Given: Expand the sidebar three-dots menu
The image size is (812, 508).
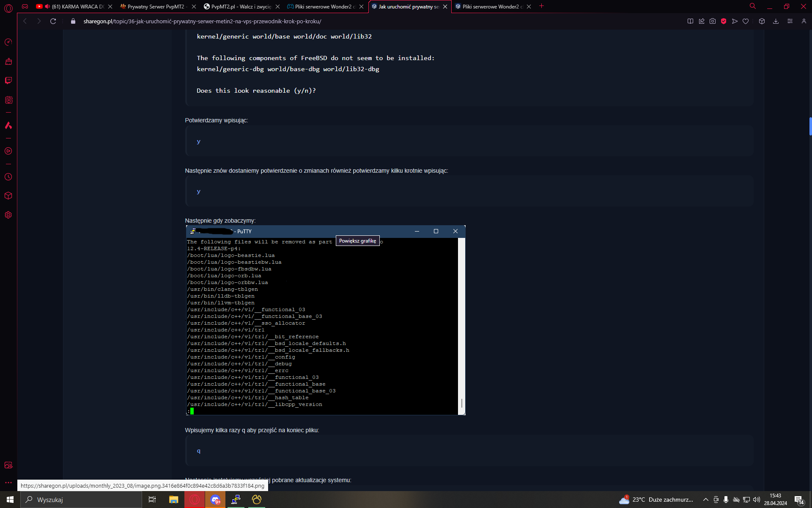Looking at the screenshot, I should coord(8,482).
